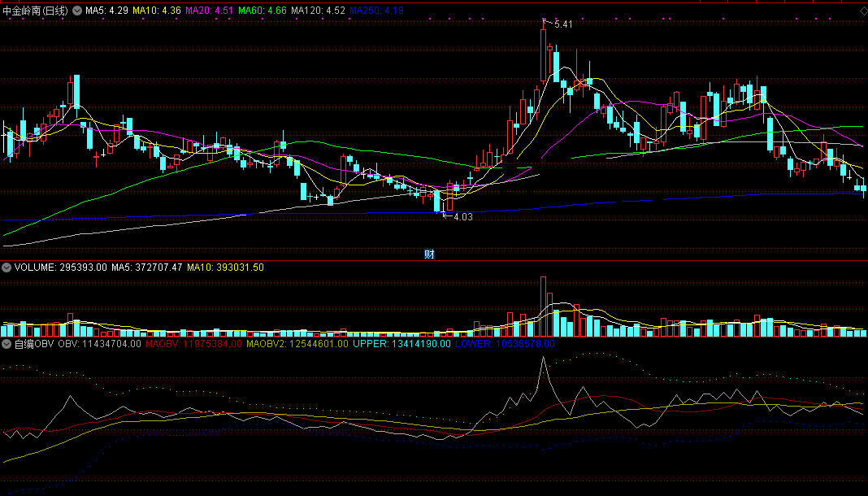Click the 财 financial event marker
The width and height of the screenshot is (868, 496).
coord(429,254)
